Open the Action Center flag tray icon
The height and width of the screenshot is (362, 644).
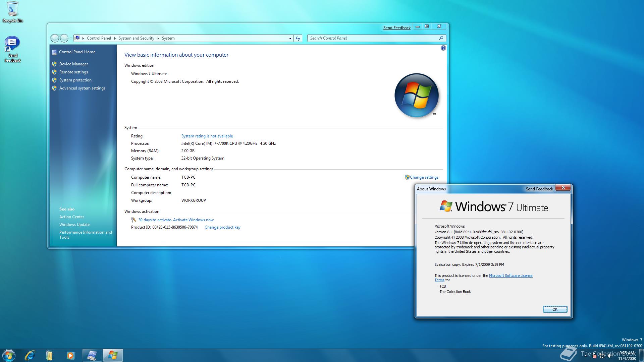coord(594,356)
